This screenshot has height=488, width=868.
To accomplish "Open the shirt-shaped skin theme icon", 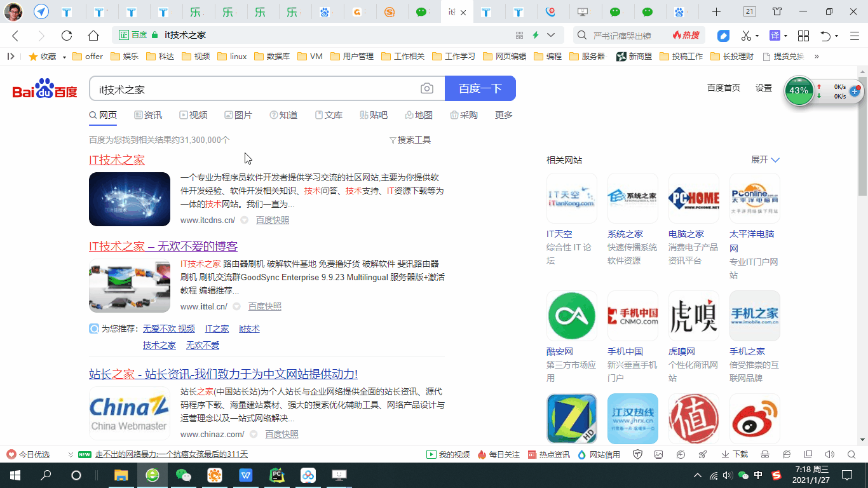I will 777,11.
